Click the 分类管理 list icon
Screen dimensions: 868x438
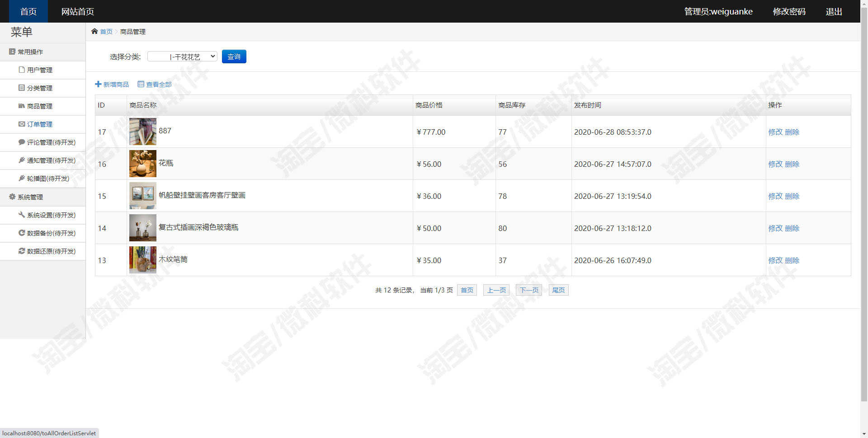click(21, 88)
